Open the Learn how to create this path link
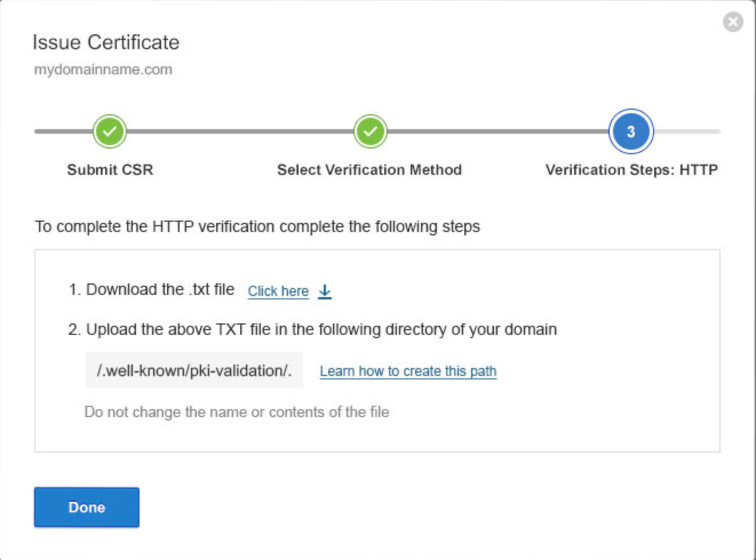This screenshot has height=560, width=756. [x=409, y=371]
